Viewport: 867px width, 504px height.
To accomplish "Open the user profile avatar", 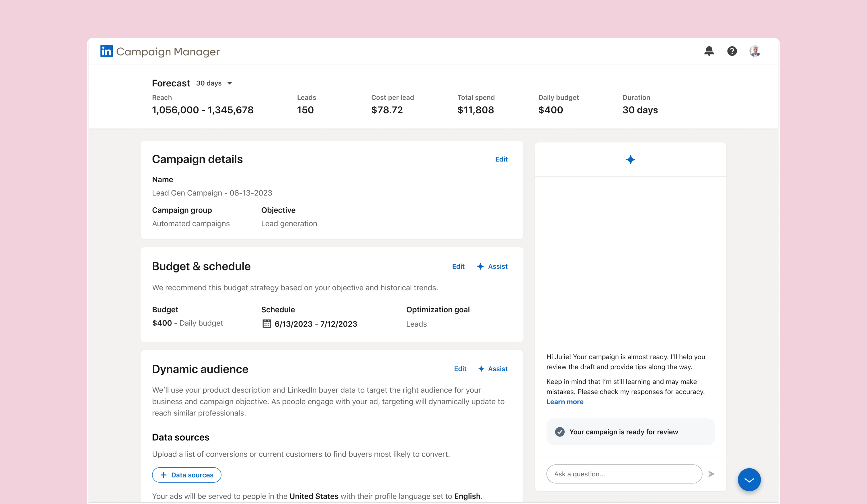I will click(755, 51).
